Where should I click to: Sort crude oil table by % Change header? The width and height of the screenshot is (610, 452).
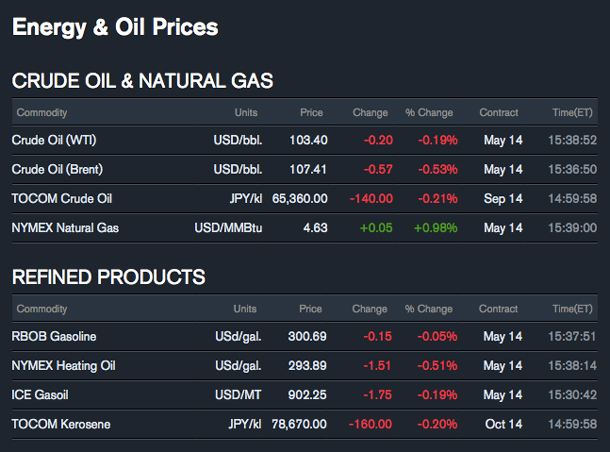coord(429,113)
